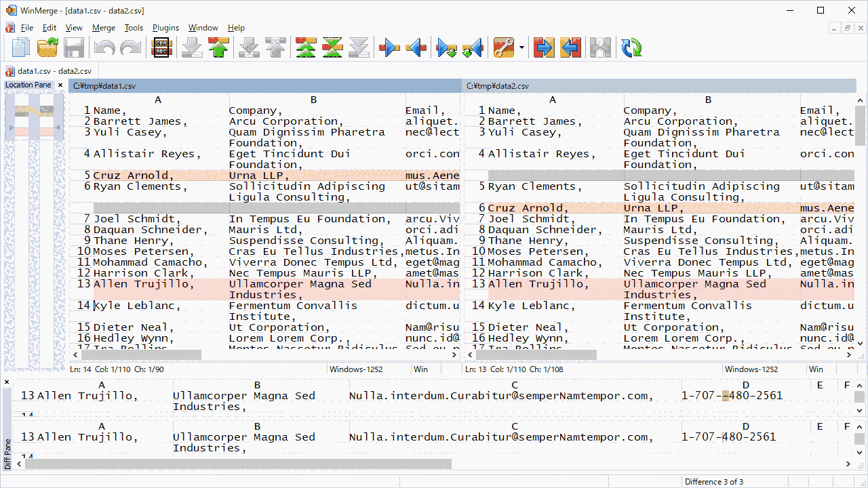Jump to the next difference
The image size is (868, 488).
192,47
